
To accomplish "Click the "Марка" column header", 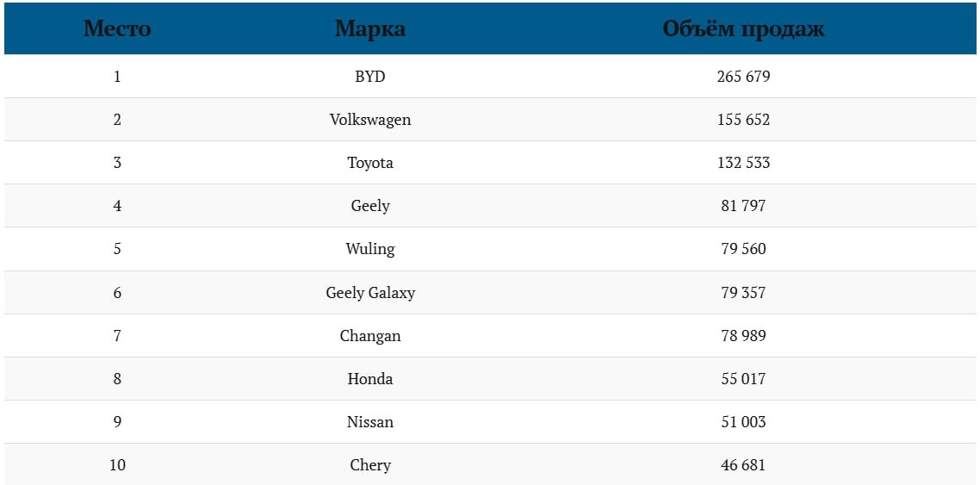I will (370, 28).
